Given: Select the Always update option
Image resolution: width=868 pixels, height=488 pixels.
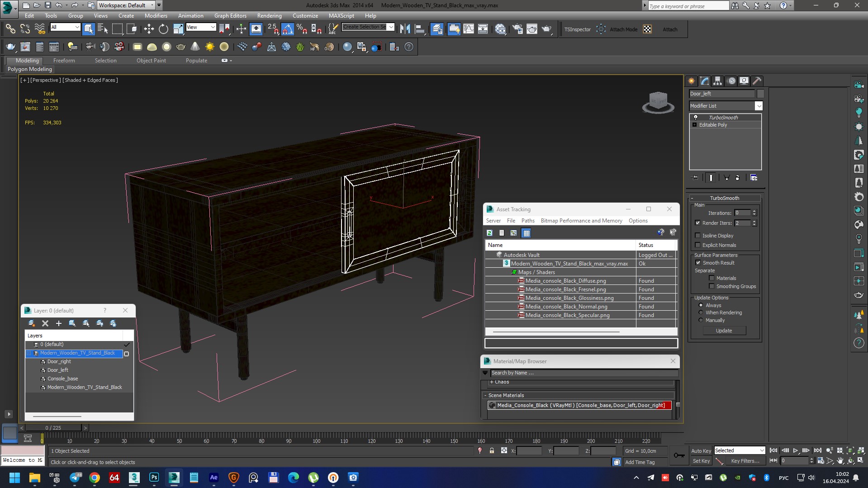Looking at the screenshot, I should pyautogui.click(x=701, y=305).
